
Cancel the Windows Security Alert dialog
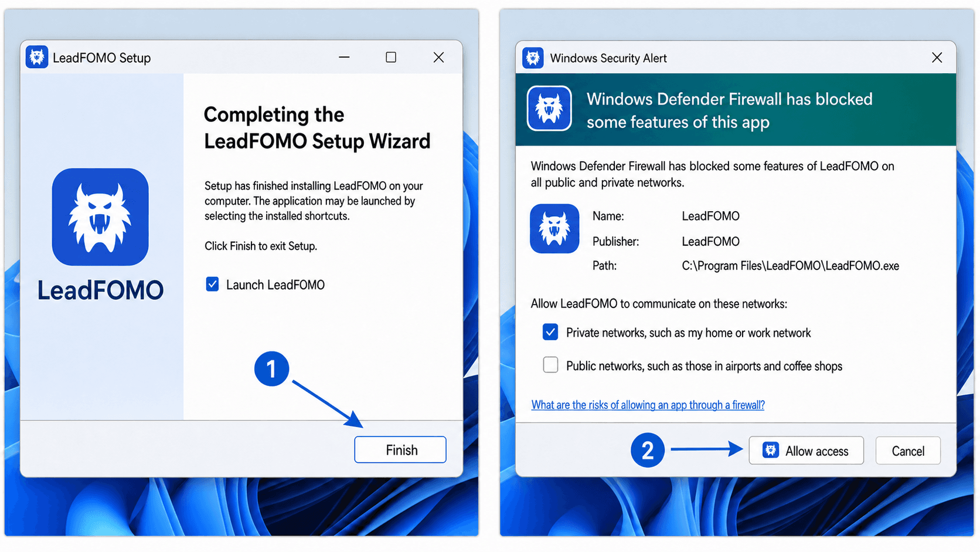pyautogui.click(x=908, y=451)
